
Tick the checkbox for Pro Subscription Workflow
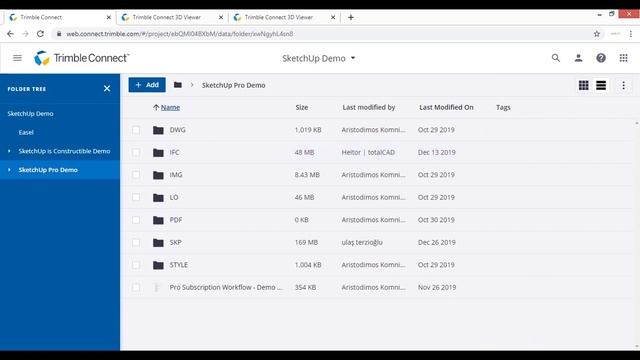[136, 287]
